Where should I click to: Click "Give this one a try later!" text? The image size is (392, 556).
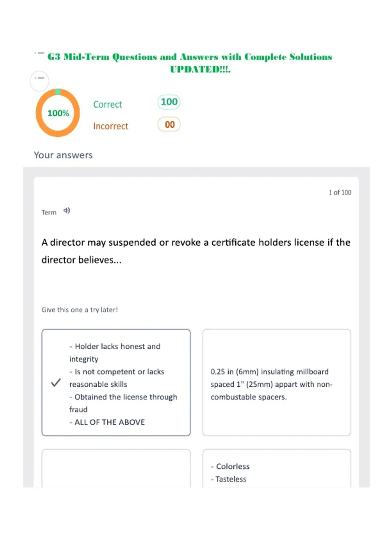coord(79,310)
